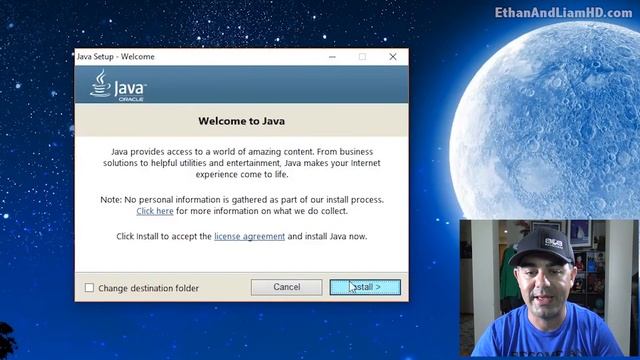Enable Change destination folder checkbox

[89, 287]
